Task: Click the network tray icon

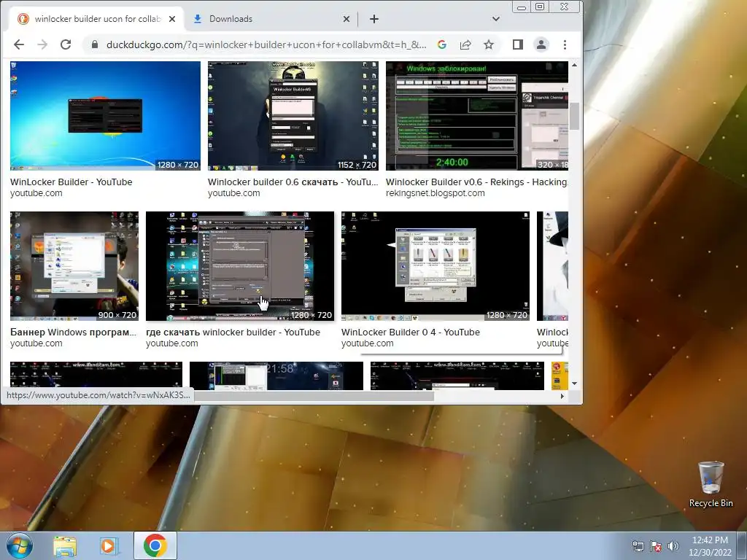Action: pos(638,547)
